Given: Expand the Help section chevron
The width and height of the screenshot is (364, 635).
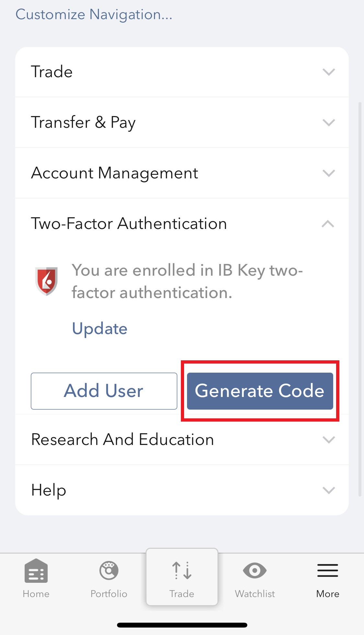Looking at the screenshot, I should [x=329, y=490].
